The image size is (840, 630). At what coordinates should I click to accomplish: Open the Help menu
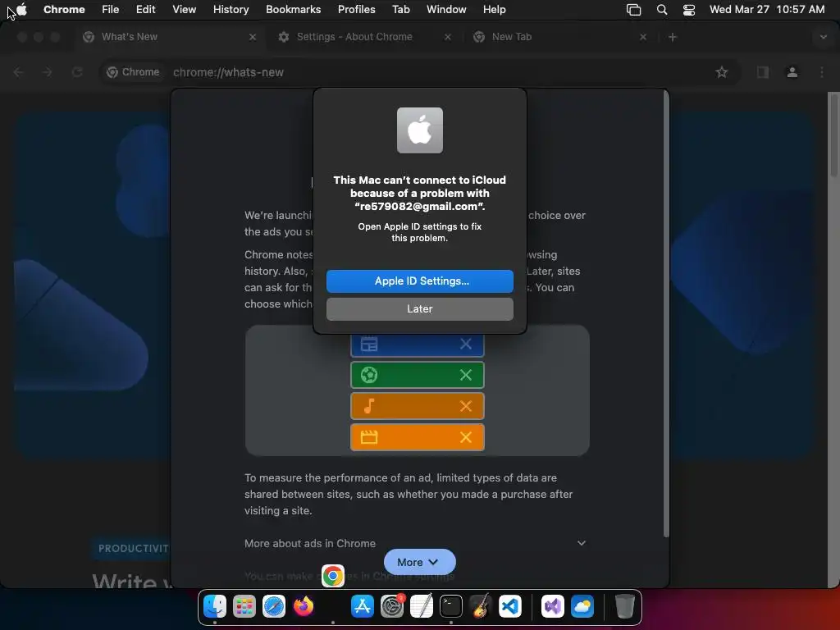pyautogui.click(x=494, y=10)
